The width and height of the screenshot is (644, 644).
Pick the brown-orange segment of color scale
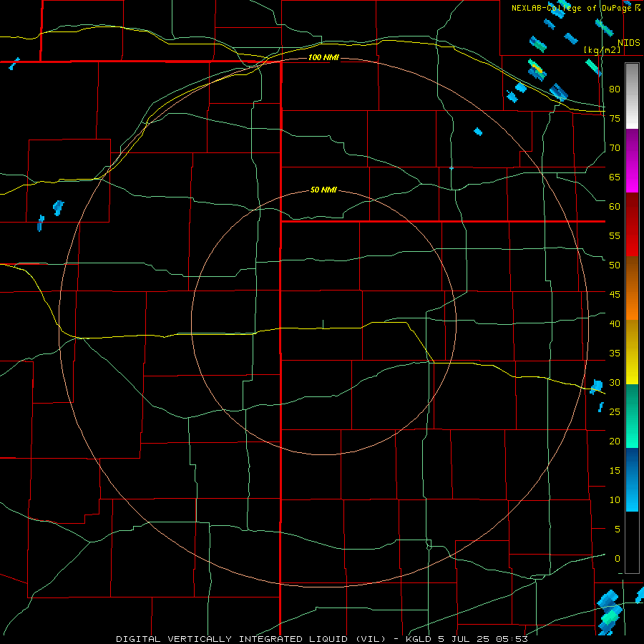[632, 288]
